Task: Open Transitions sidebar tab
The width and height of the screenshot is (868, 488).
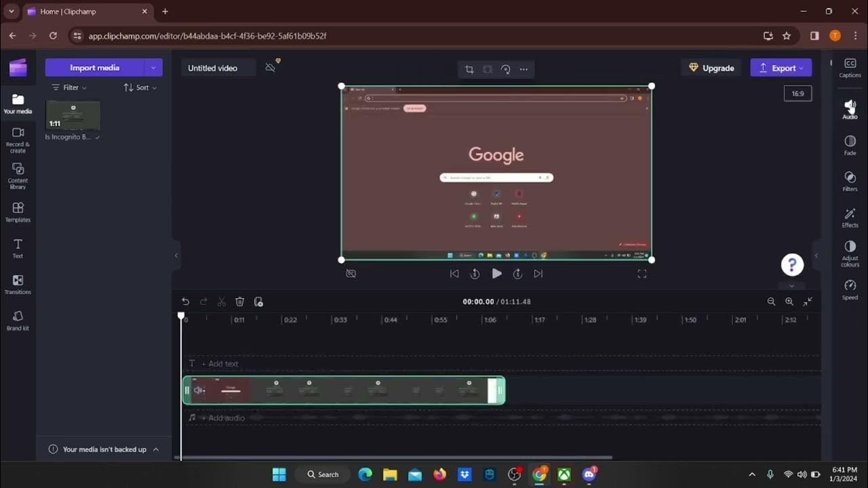Action: (18, 285)
